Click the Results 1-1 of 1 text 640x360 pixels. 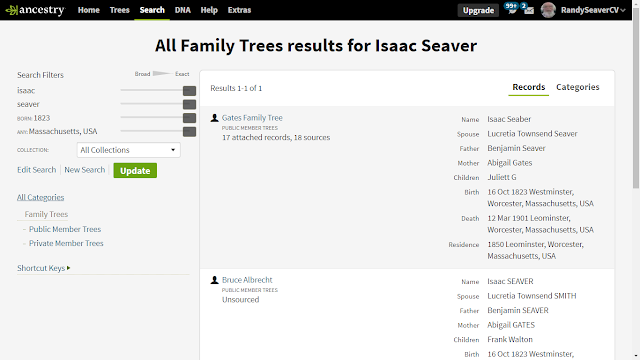click(236, 88)
